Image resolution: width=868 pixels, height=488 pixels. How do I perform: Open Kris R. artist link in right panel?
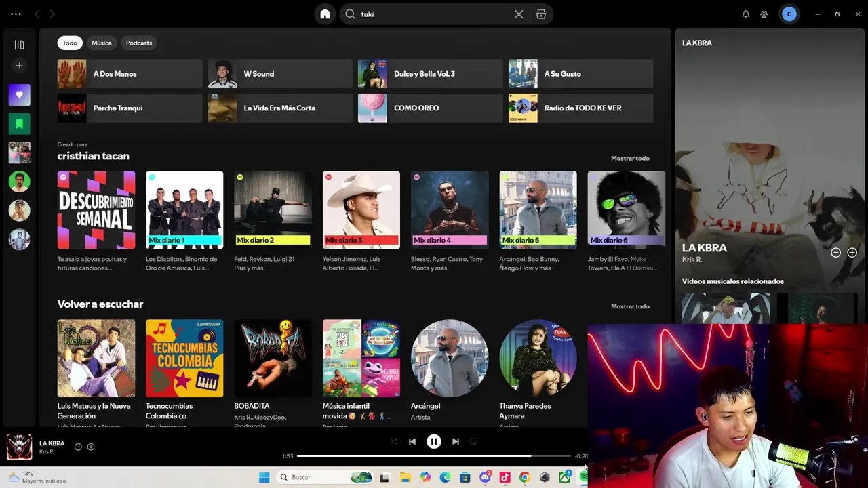[x=692, y=260]
